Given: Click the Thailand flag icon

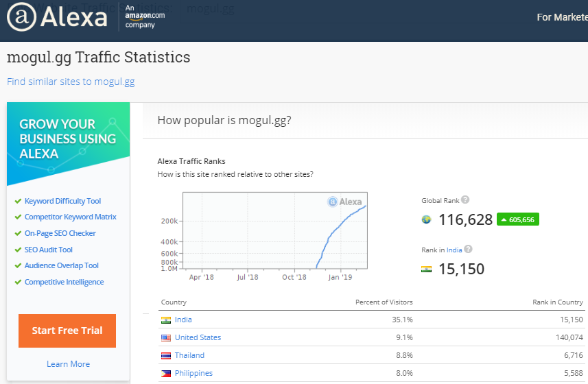Looking at the screenshot, I should [x=166, y=355].
